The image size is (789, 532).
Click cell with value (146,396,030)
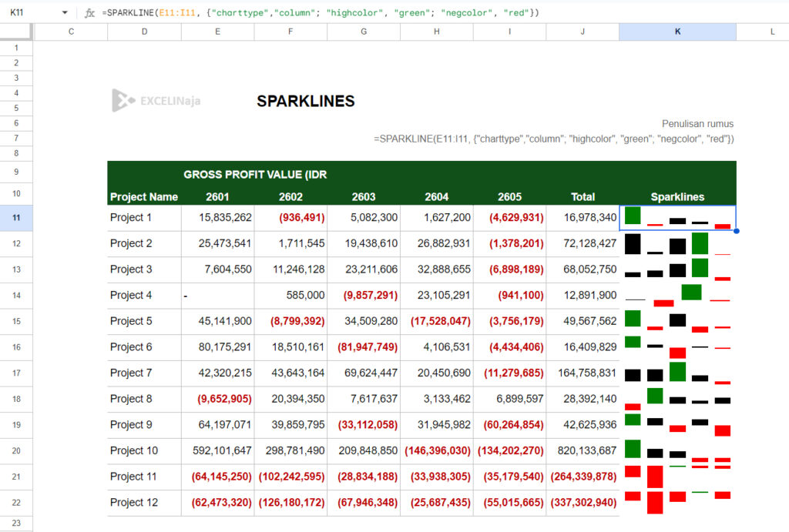tap(437, 450)
